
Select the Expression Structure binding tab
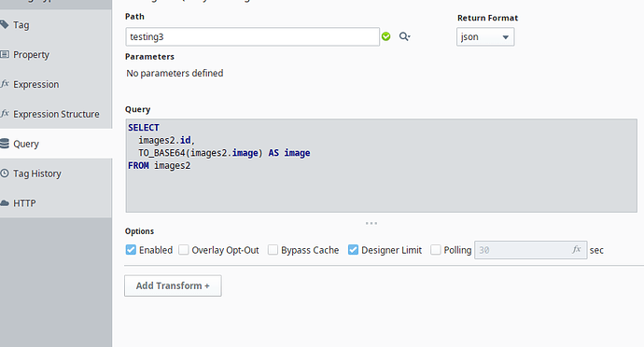[56, 114]
